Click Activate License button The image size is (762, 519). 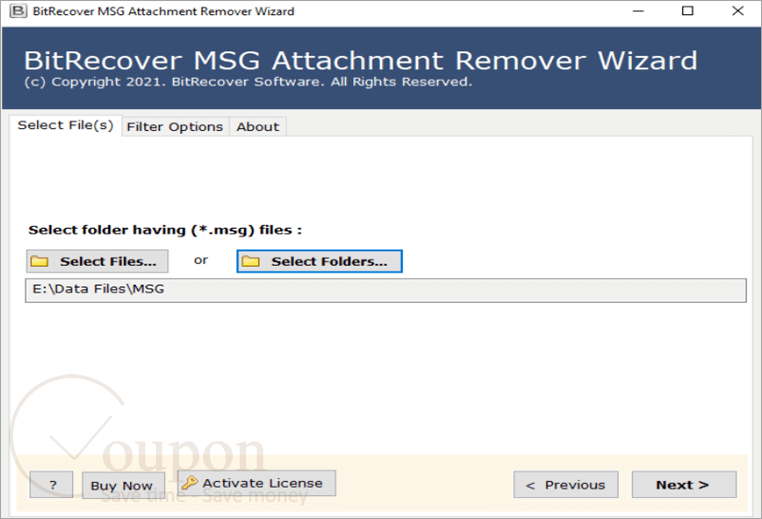(257, 483)
